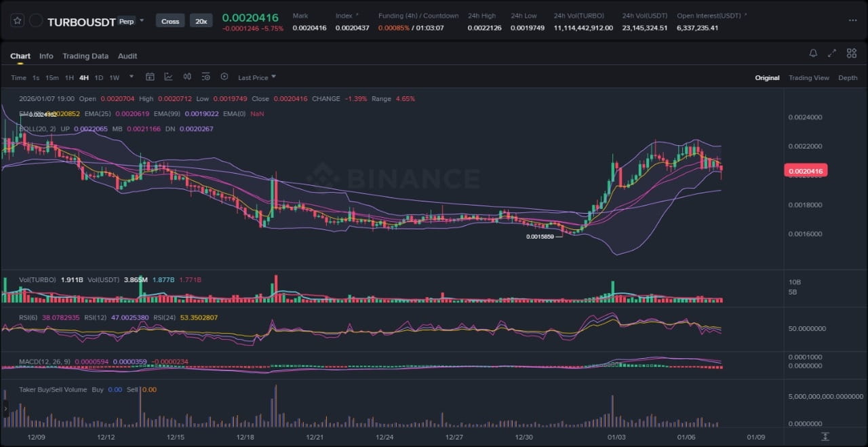Switch to the Depth chart view
Viewport: 868px width, 447px height.
click(848, 78)
